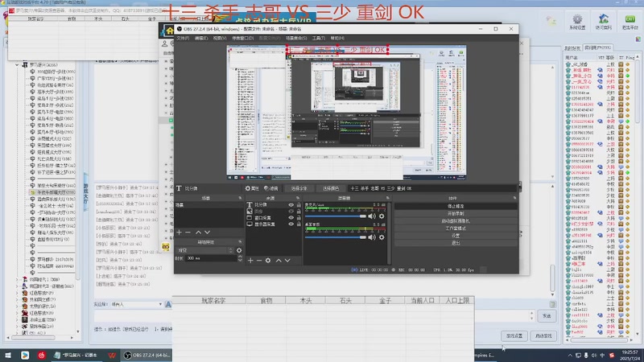The image size is (644, 362).
Task: Move source down with sources panel down arrow
Action: 287,260
